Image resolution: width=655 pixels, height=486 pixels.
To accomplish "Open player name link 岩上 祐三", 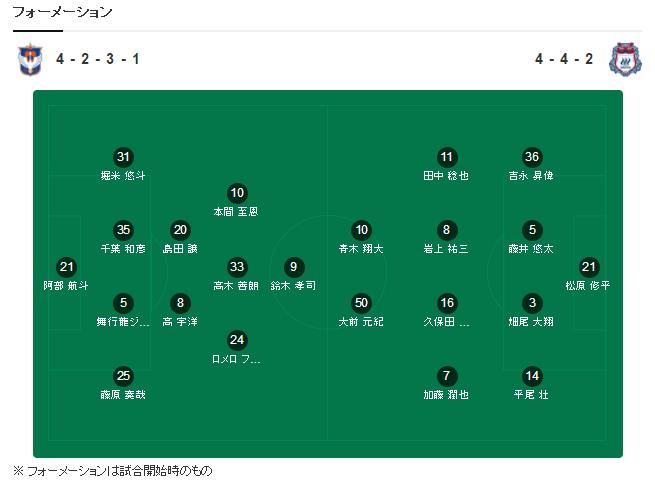I will coord(446,248).
